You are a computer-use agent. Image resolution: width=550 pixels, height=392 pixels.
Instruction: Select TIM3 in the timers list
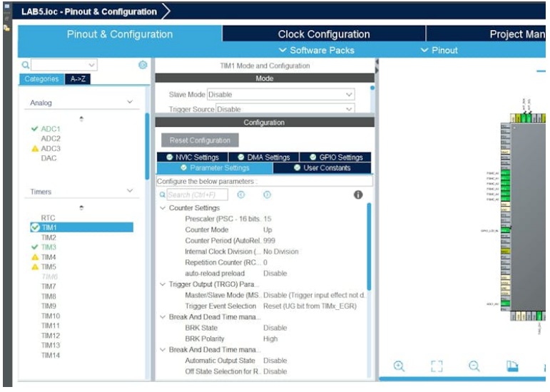point(49,247)
